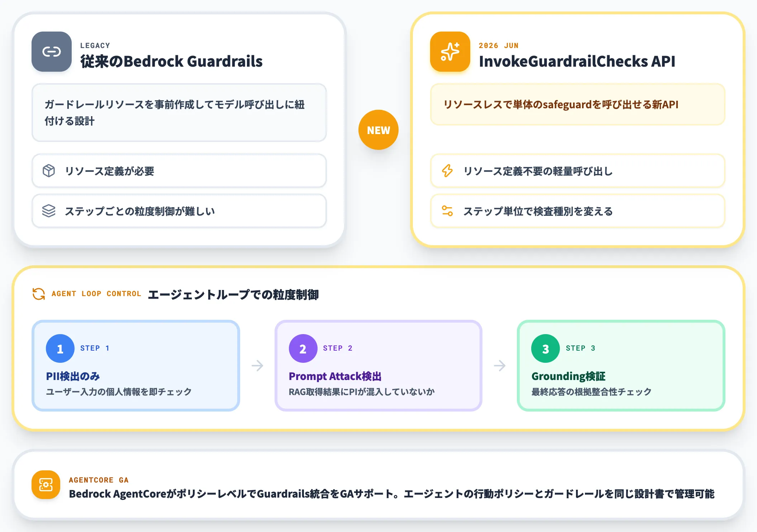This screenshot has height=532, width=757.
Task: Click the layers icon next to ステップごとの粒度制御が難しい
Action: [x=49, y=211]
